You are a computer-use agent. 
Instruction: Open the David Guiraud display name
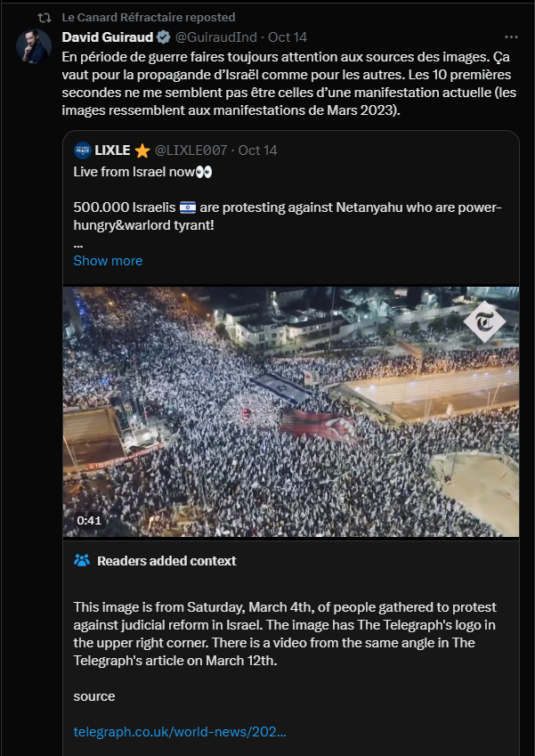107,37
